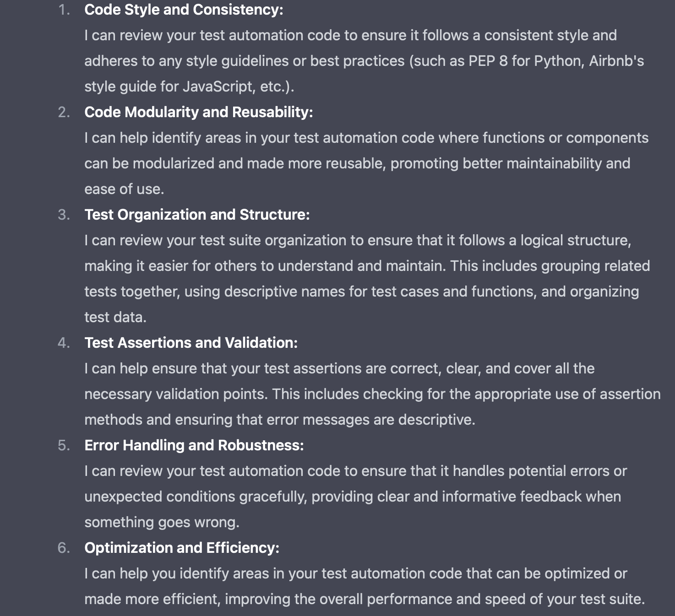Click list number 5 marker
This screenshot has width=675, height=616.
[x=64, y=445]
